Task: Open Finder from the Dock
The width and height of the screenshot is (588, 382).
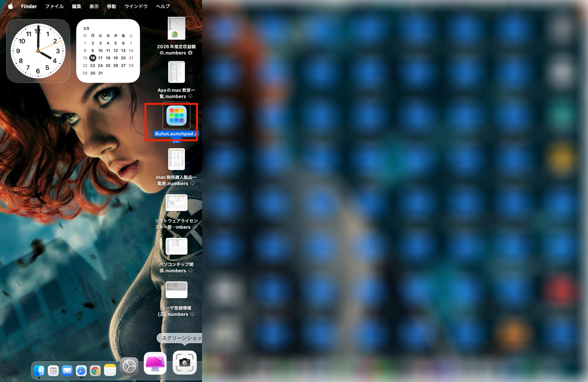Action: pos(39,371)
